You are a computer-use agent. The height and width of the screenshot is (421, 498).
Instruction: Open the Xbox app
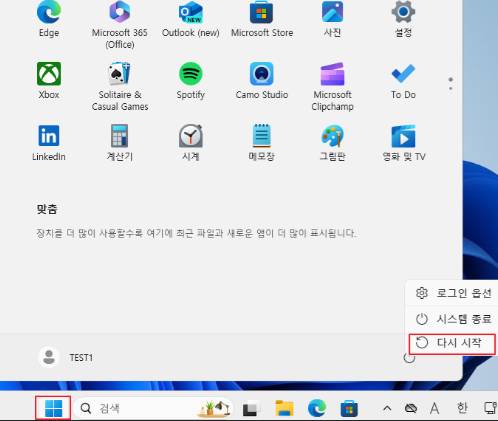[49, 81]
